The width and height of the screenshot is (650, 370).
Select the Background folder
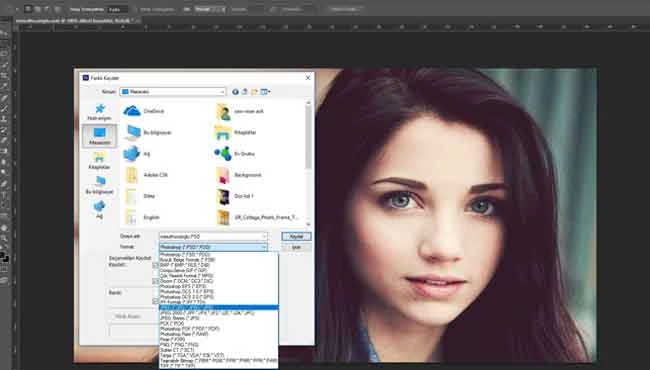pos(239,175)
